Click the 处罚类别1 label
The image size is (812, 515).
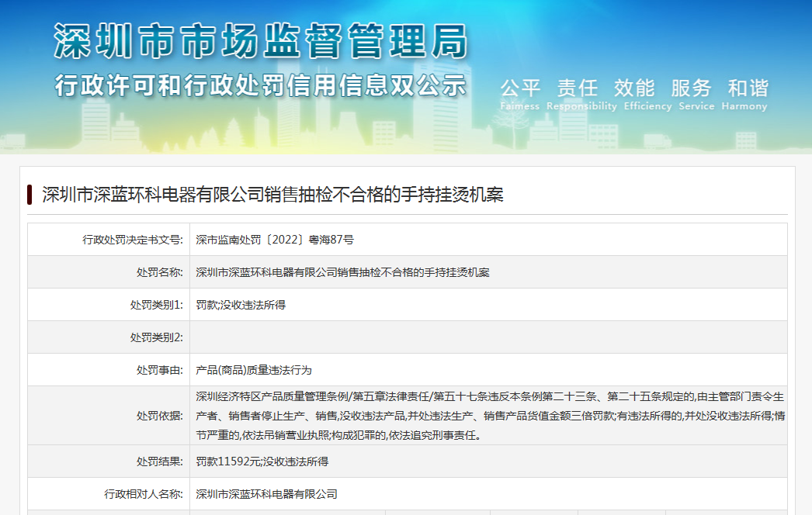pos(156,305)
